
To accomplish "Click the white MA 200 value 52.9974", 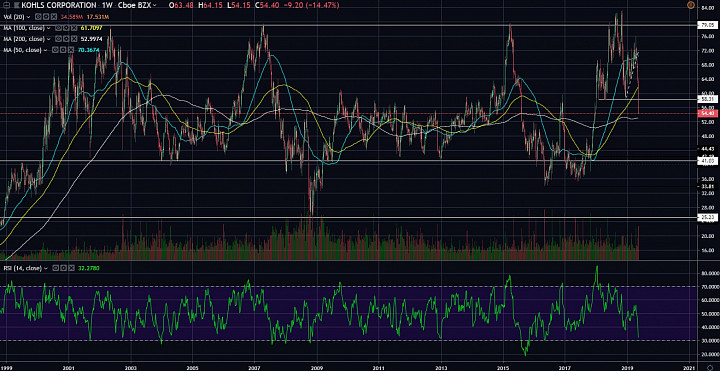I will click(x=91, y=39).
